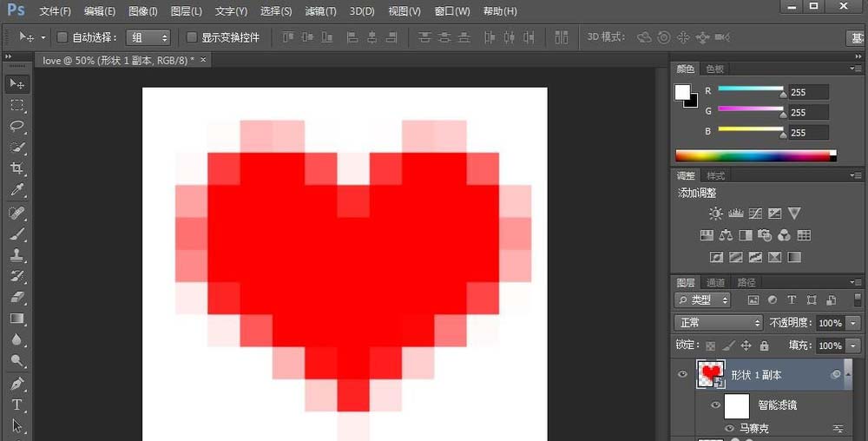Add a Gradient Map adjustment

click(x=794, y=257)
